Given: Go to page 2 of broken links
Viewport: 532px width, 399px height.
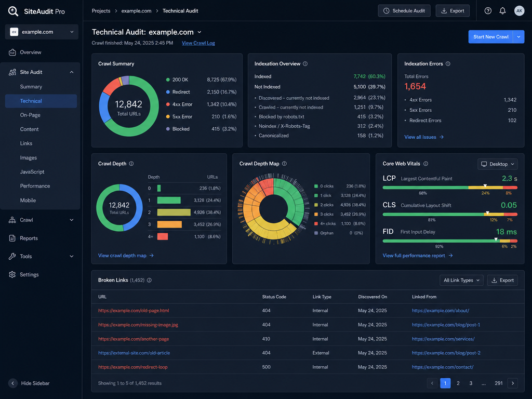Looking at the screenshot, I should point(458,383).
